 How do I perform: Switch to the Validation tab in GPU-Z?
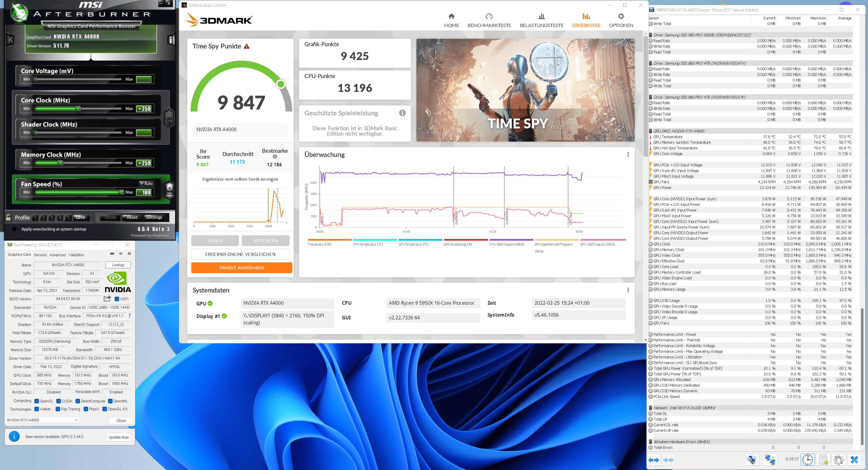[x=76, y=255]
